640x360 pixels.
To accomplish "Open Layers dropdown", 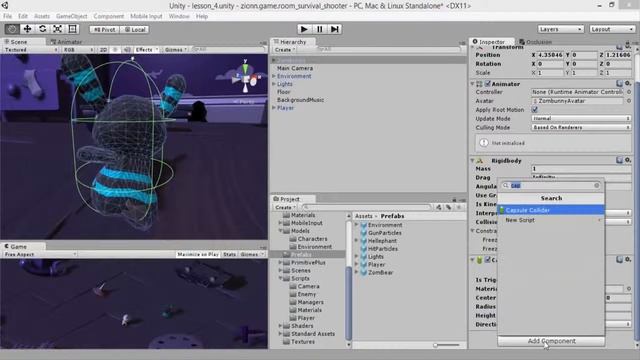I will [x=560, y=29].
